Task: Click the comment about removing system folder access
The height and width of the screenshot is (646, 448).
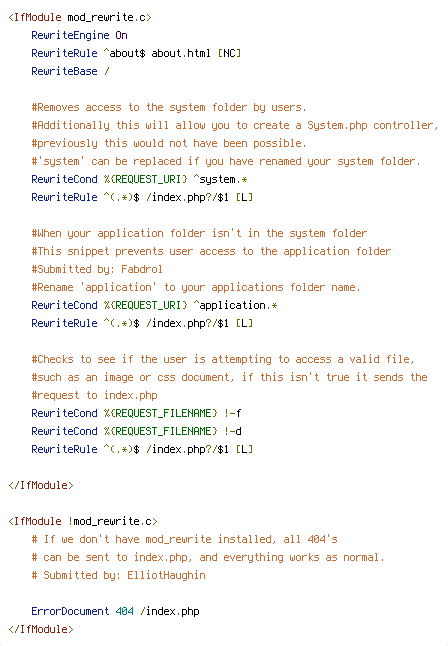Action: click(x=169, y=108)
